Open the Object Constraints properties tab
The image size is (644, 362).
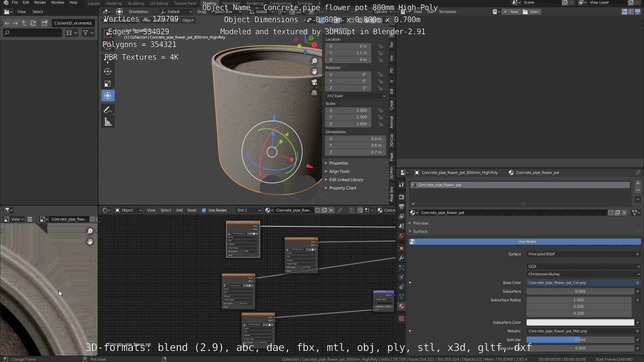[x=401, y=287]
